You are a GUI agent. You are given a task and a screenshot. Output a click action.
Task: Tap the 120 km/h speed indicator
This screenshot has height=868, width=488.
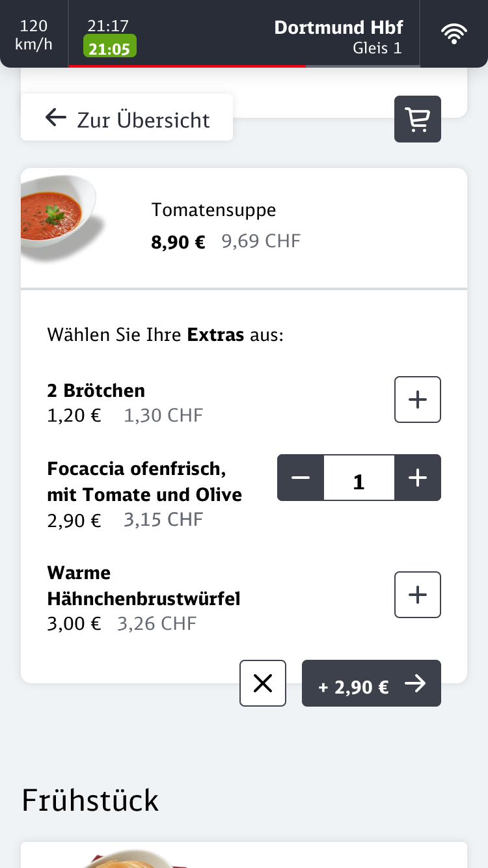tap(34, 34)
